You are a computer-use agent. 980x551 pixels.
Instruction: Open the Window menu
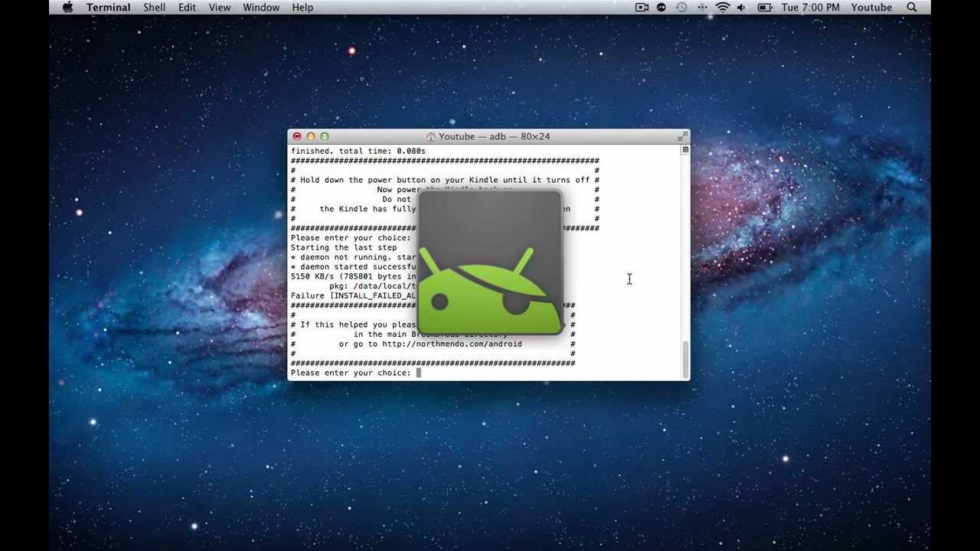tap(261, 7)
